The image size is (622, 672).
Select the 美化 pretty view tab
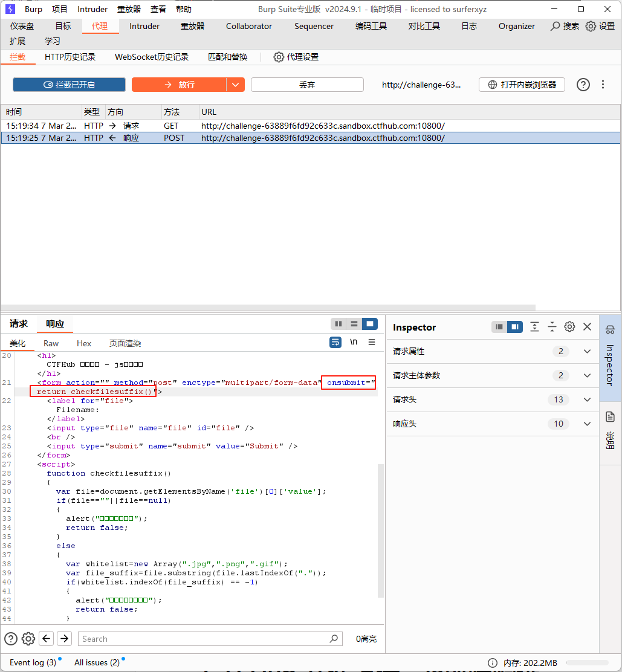pos(18,343)
